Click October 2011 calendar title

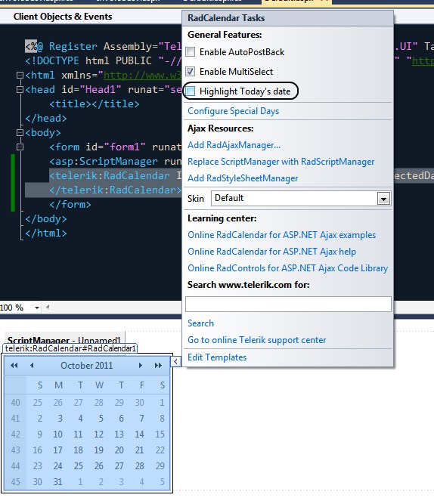(86, 366)
